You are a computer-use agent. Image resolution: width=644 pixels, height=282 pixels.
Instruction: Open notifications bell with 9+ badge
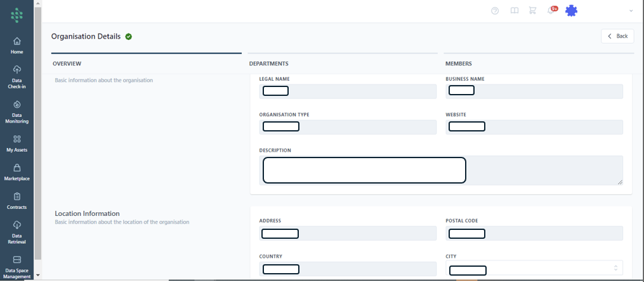(551, 11)
